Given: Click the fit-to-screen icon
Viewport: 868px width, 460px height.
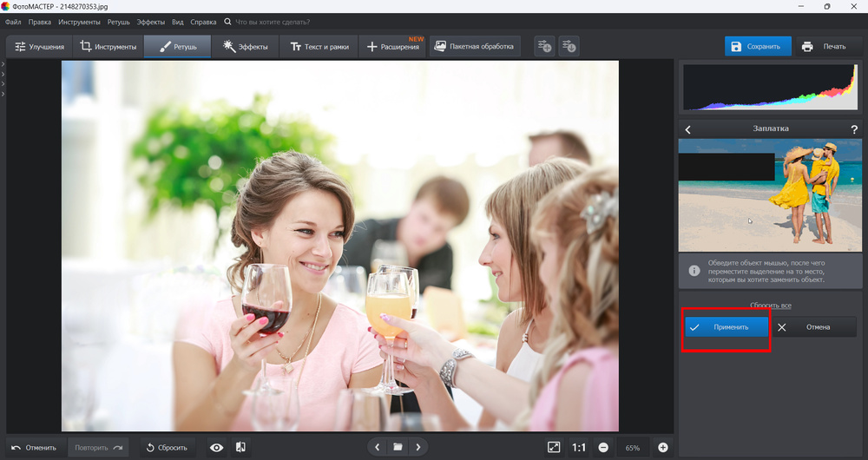Looking at the screenshot, I should 554,447.
